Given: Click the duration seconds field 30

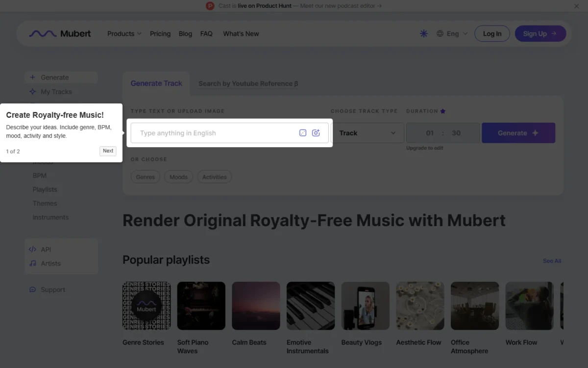Looking at the screenshot, I should [456, 133].
